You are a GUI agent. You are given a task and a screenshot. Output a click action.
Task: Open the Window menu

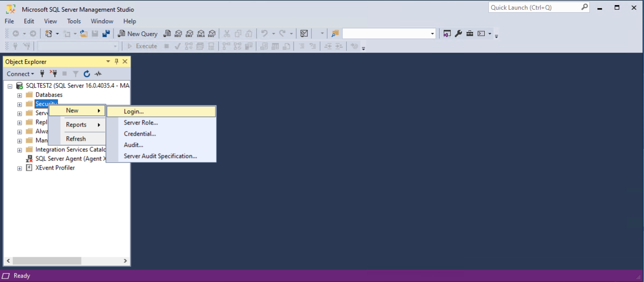click(x=102, y=21)
